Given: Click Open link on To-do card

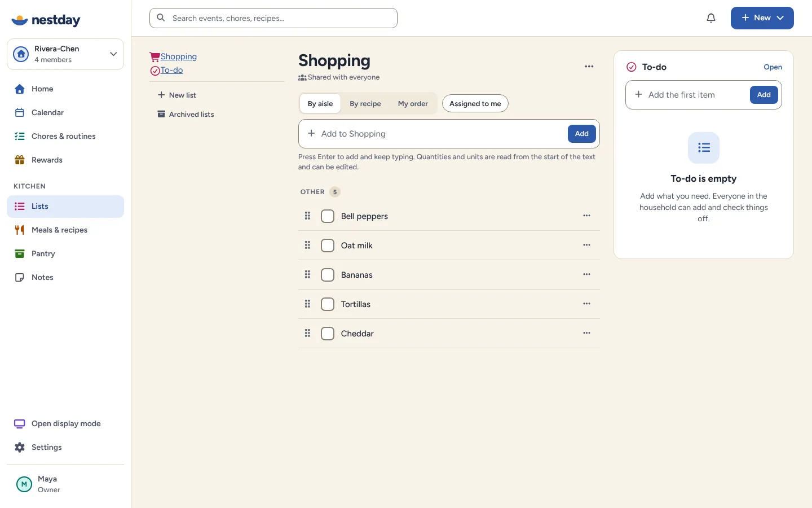Looking at the screenshot, I should [773, 67].
